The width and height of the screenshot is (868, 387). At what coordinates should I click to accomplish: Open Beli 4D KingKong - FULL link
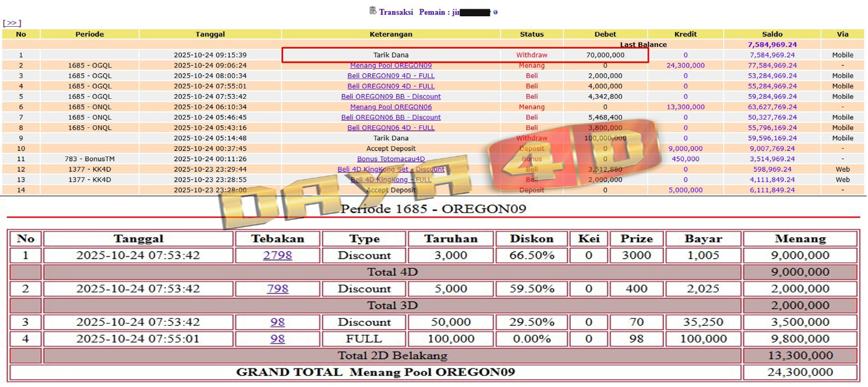click(391, 180)
